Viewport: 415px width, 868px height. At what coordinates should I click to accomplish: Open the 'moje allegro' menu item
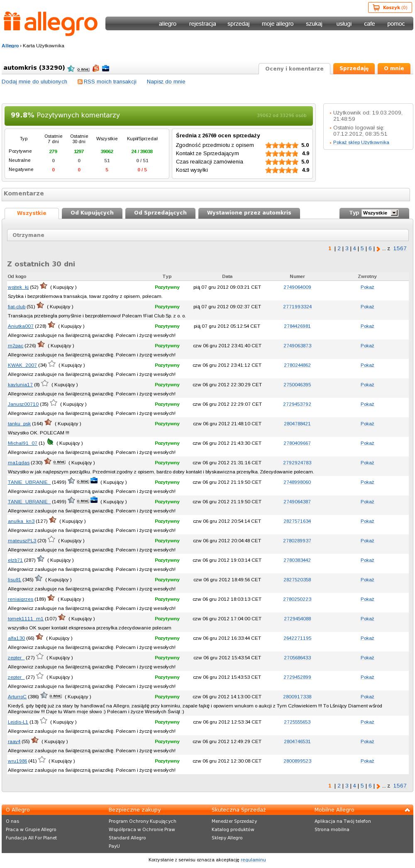(x=277, y=24)
